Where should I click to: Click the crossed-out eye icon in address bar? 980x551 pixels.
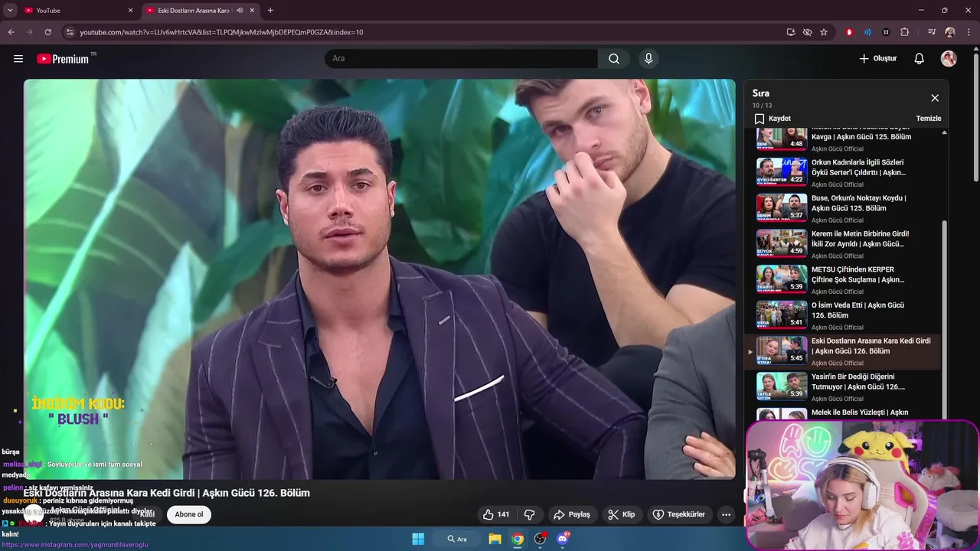pos(807,32)
